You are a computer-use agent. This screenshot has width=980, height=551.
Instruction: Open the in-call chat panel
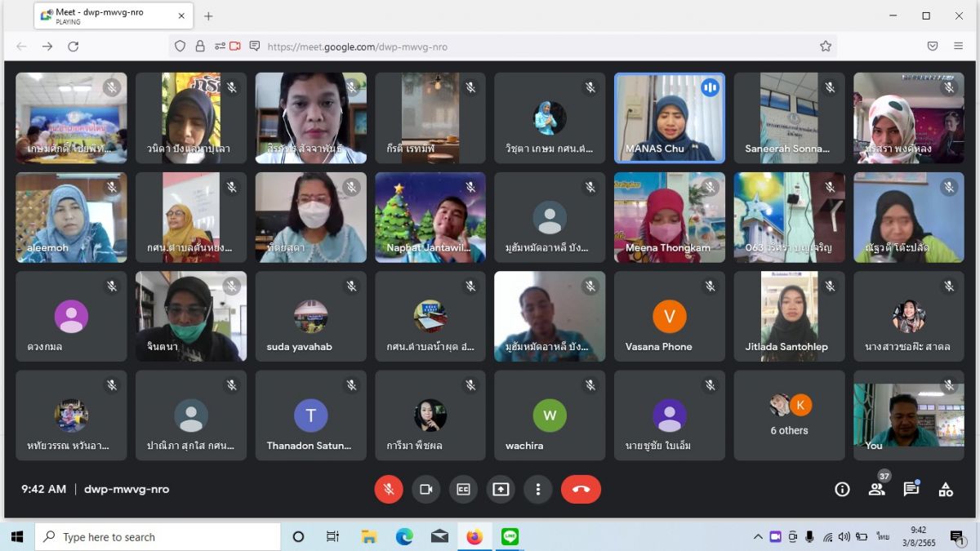911,489
